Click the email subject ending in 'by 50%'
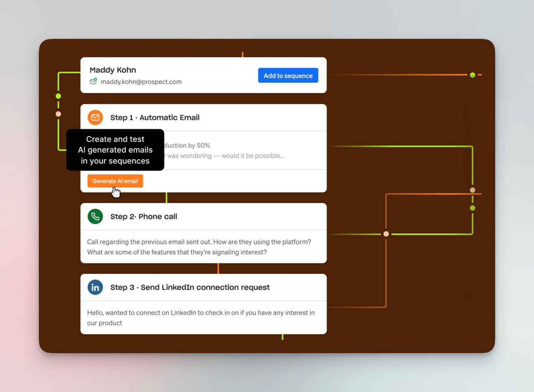 click(x=187, y=146)
